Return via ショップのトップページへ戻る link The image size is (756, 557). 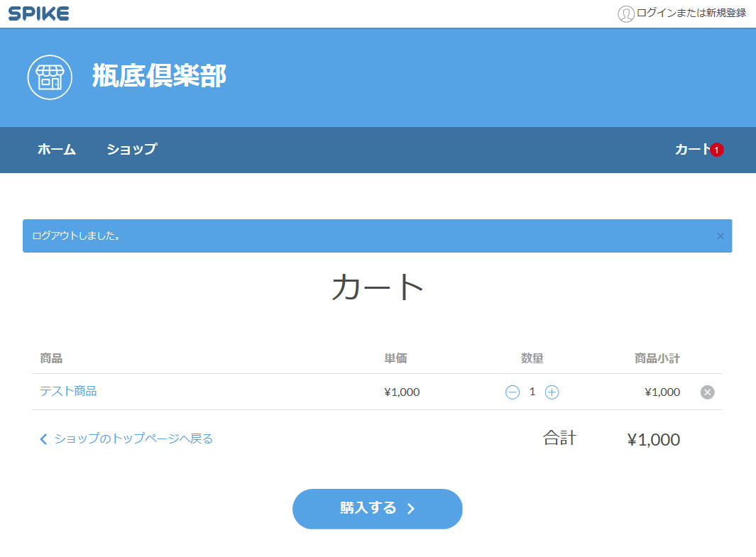coord(126,439)
